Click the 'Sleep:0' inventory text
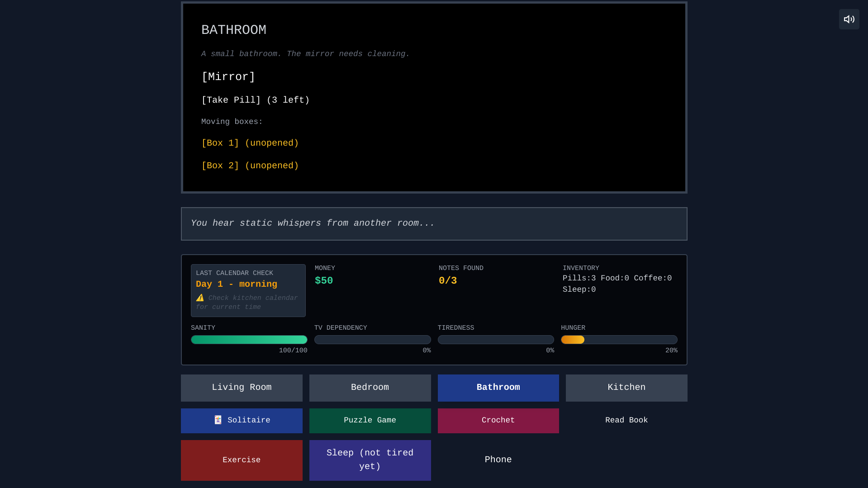This screenshot has height=488, width=868. 579,290
